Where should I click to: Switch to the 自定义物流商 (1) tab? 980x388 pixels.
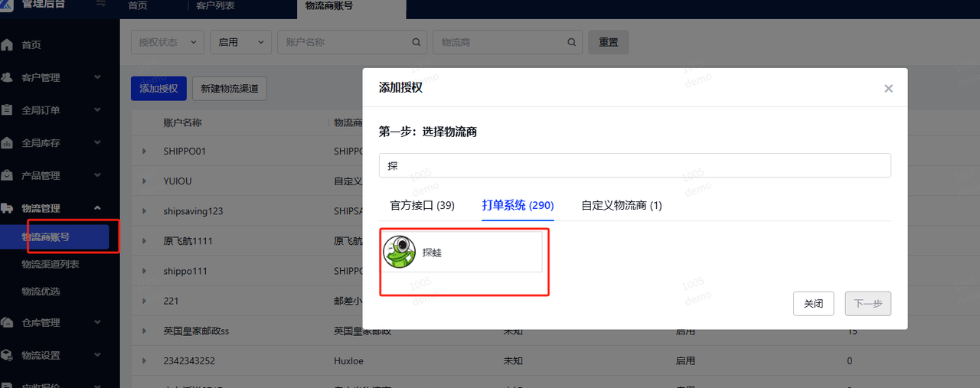[621, 205]
